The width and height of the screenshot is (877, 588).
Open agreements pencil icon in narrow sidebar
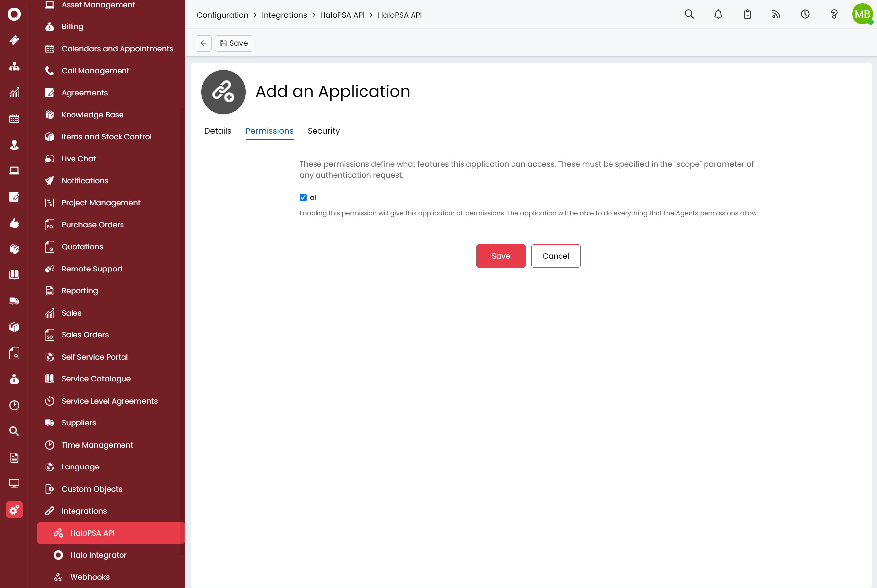pos(14,197)
